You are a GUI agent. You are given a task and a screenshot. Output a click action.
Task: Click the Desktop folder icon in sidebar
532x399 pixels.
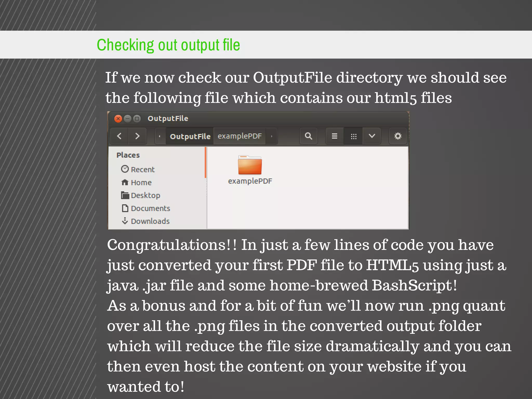click(x=125, y=195)
